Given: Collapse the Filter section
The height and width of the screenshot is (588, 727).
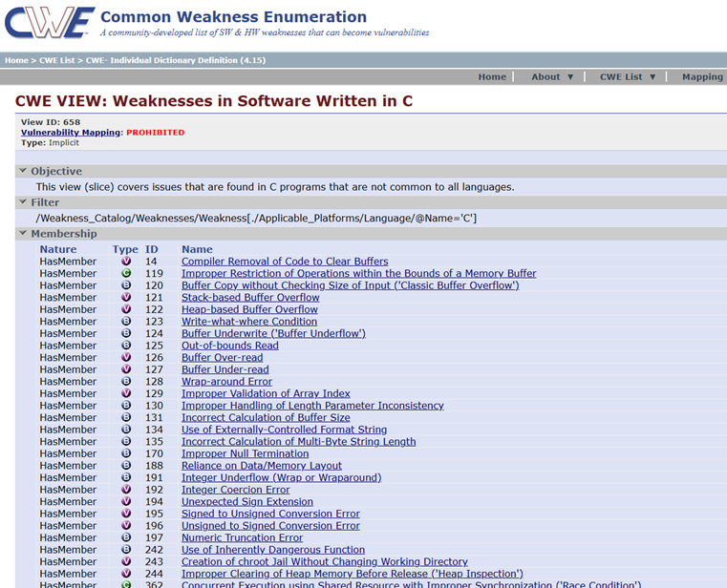Looking at the screenshot, I should (x=23, y=202).
